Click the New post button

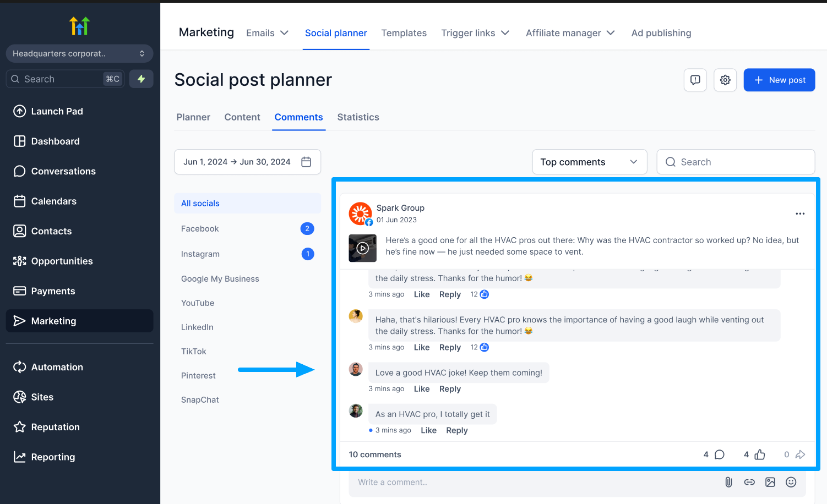(x=779, y=80)
